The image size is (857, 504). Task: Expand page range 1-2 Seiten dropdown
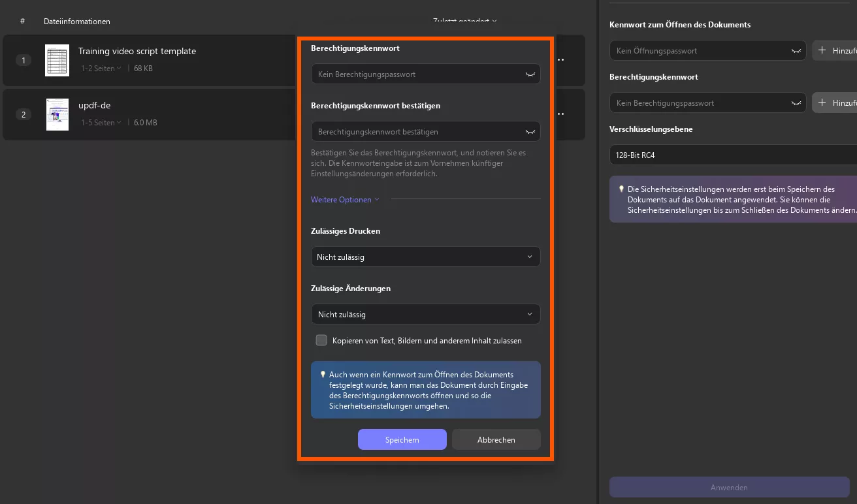click(x=101, y=68)
